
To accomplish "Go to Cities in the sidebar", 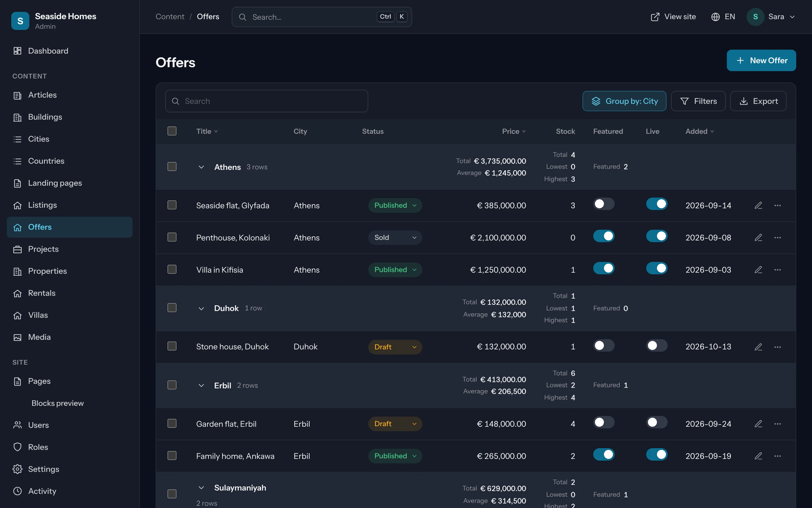I will point(69,139).
